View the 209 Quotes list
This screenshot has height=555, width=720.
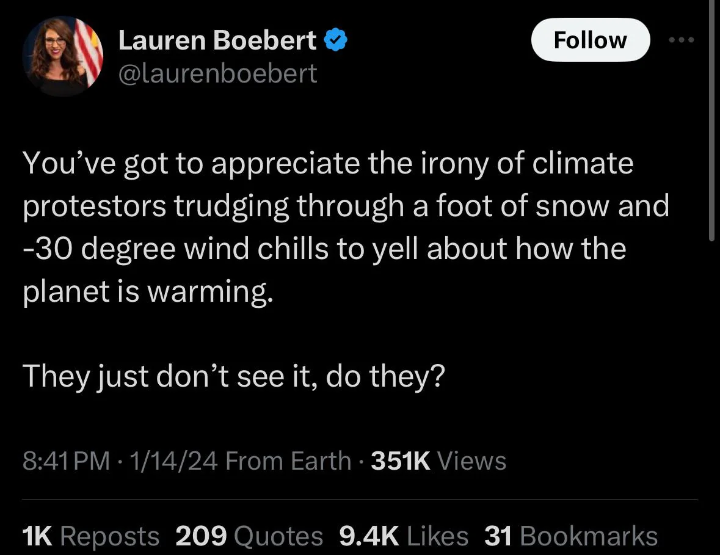(x=249, y=536)
